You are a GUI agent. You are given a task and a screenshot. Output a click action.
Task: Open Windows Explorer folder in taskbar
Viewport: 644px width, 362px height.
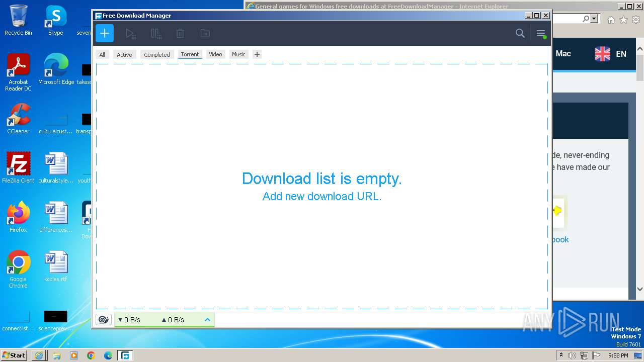pyautogui.click(x=56, y=355)
